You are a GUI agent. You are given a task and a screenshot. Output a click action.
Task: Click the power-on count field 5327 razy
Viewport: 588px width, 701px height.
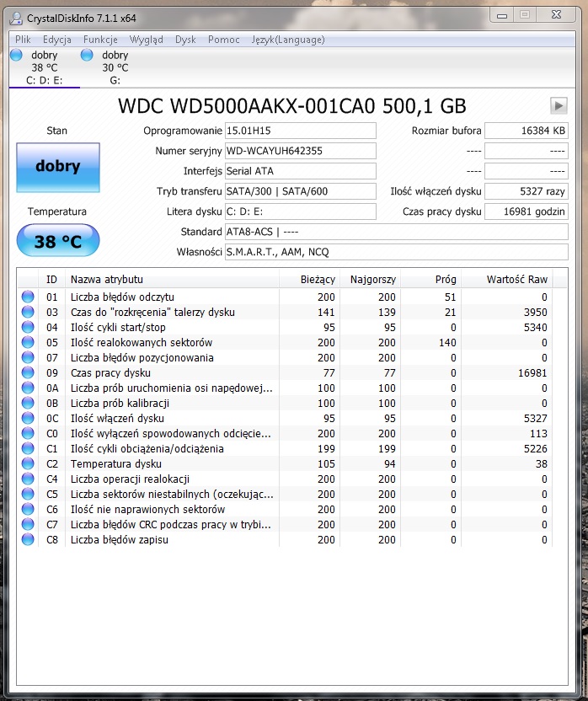pos(527,191)
